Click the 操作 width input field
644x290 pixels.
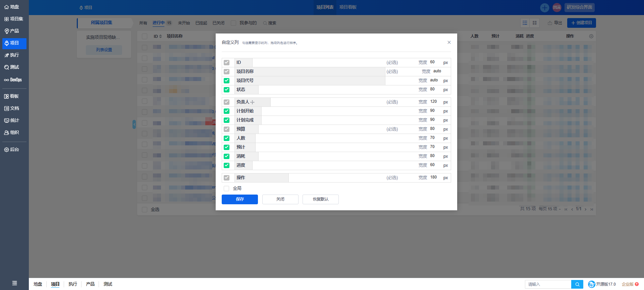[435, 177]
